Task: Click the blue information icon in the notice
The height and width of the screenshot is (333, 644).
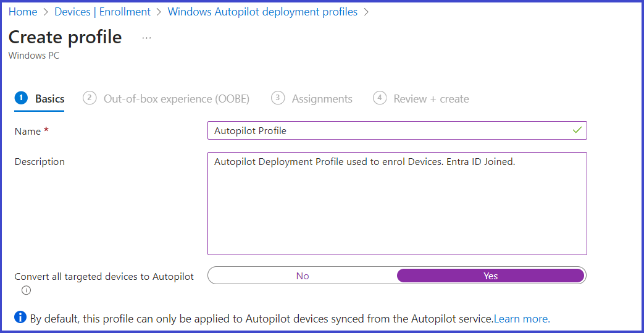Action: [20, 318]
